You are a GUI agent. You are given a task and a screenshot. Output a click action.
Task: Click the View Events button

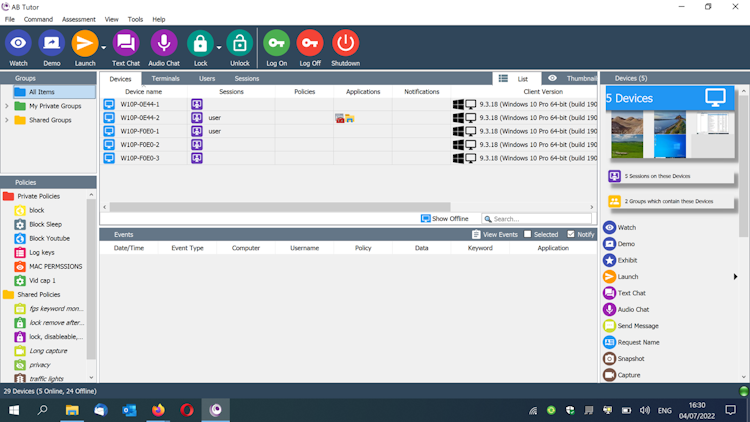point(495,234)
